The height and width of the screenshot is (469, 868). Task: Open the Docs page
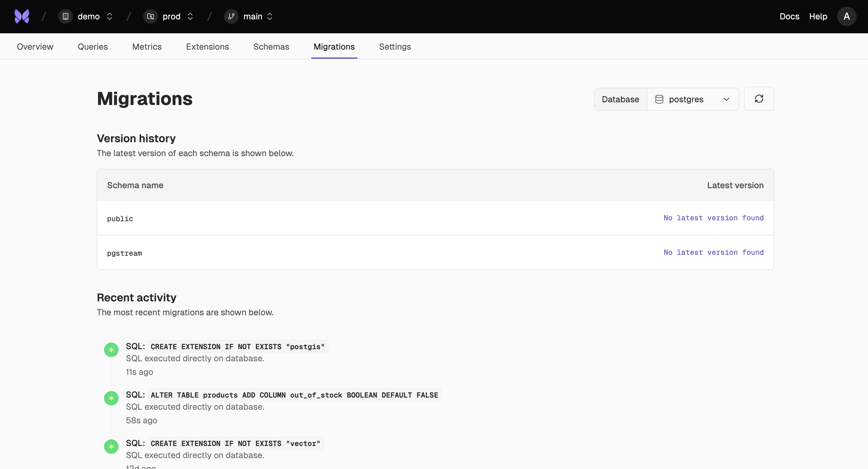pos(789,16)
